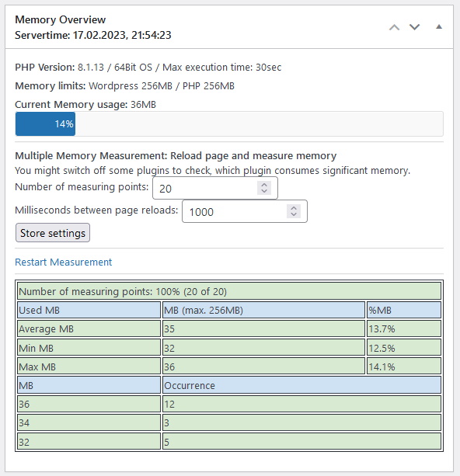This screenshot has height=476, width=460.
Task: Move Memory Overview widget down
Action: [x=414, y=28]
